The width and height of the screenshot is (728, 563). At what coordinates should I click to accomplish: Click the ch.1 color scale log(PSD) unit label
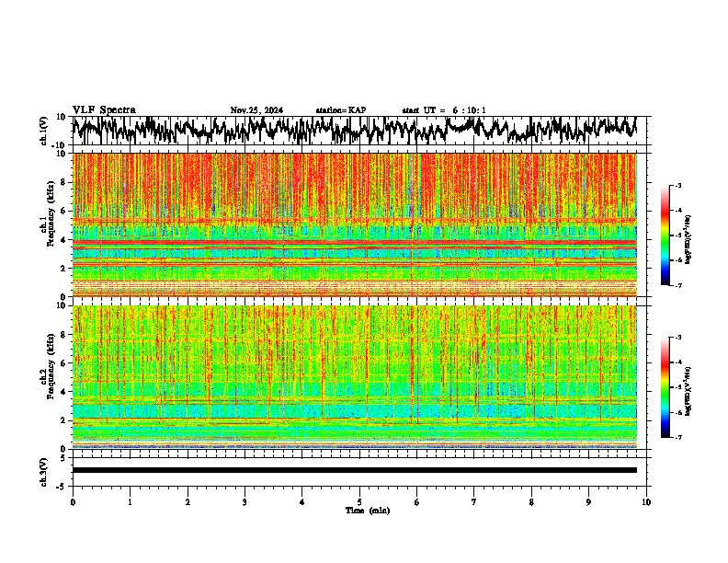[688, 239]
